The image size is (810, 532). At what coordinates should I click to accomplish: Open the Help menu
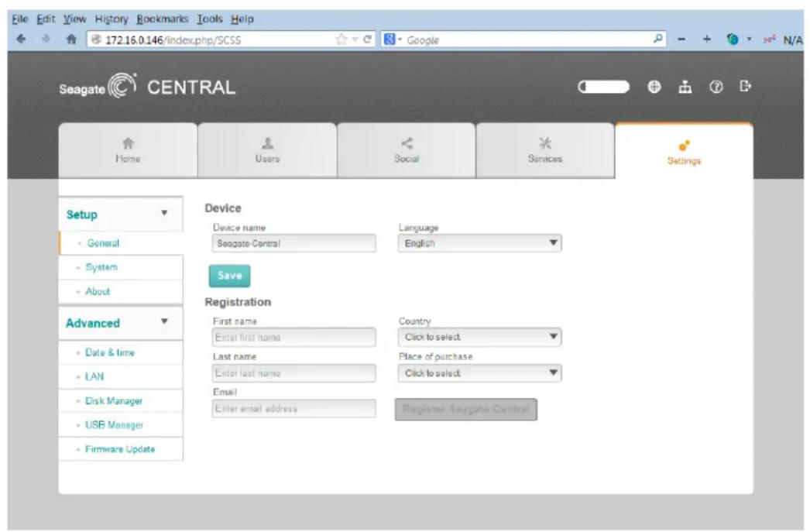pyautogui.click(x=242, y=19)
